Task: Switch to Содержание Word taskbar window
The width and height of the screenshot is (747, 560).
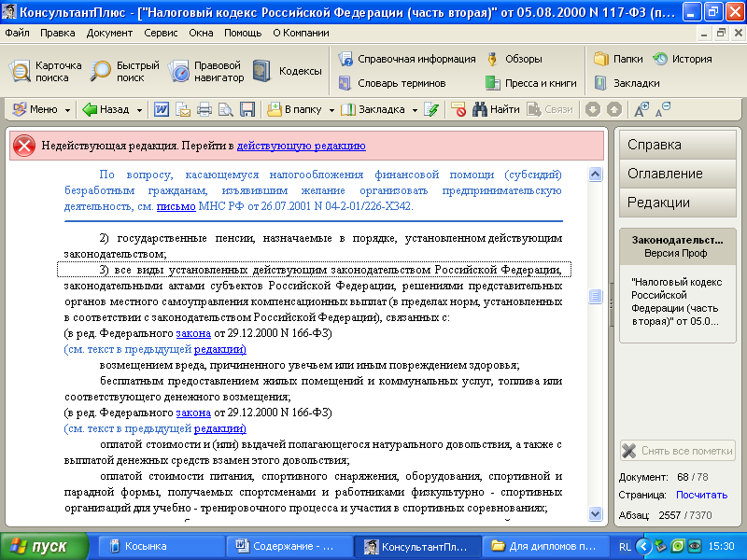Action: coord(289,546)
